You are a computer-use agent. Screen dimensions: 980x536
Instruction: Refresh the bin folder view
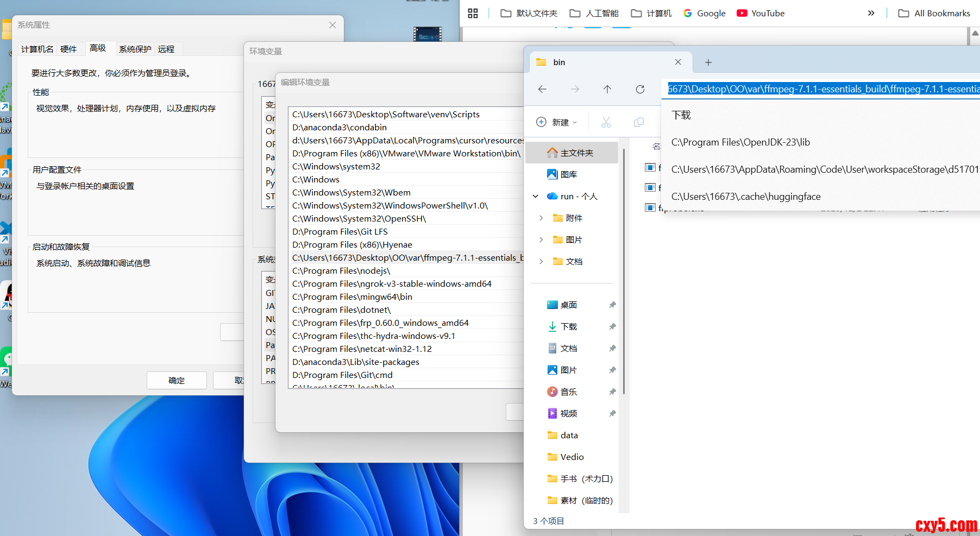tap(640, 89)
